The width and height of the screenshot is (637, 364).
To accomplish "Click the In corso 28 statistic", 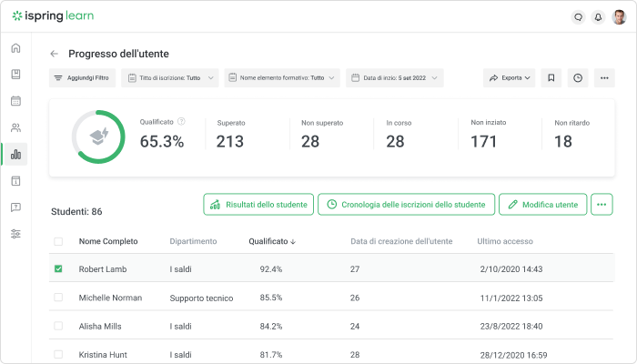I will (x=399, y=135).
